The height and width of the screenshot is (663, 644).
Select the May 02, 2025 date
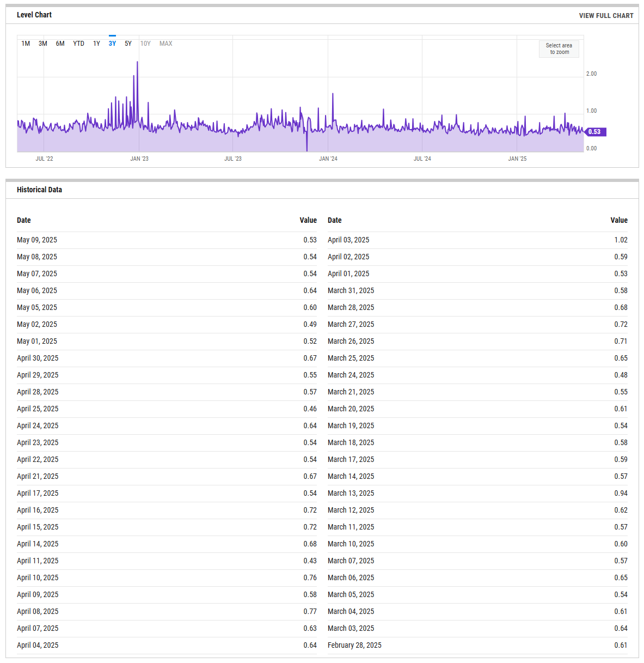[37, 324]
